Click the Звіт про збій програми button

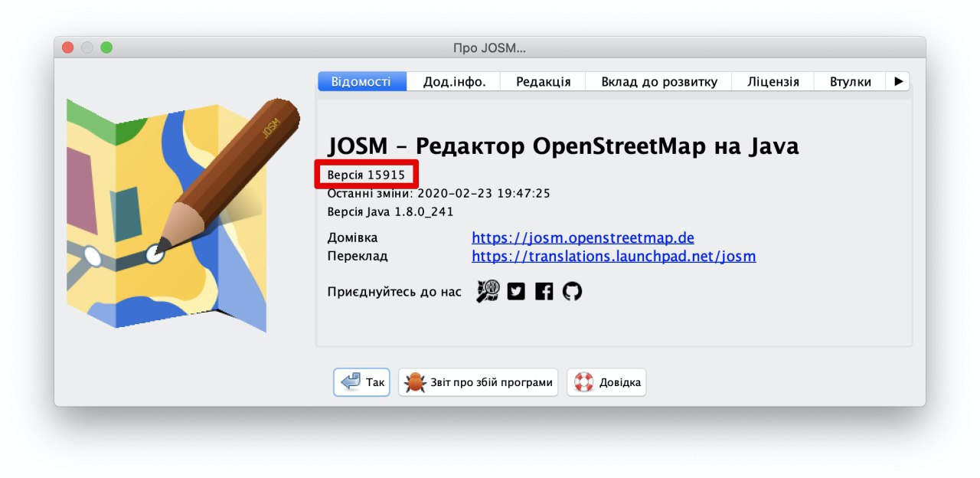pos(478,382)
